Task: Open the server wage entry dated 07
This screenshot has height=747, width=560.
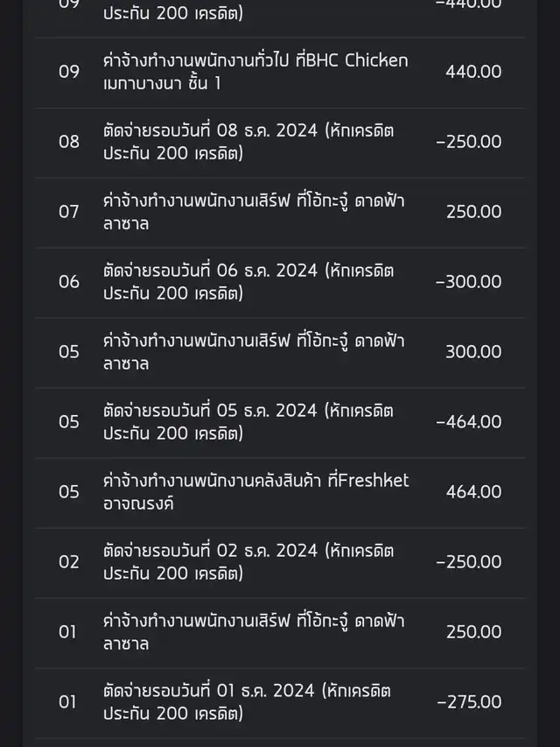Action: pos(254,212)
